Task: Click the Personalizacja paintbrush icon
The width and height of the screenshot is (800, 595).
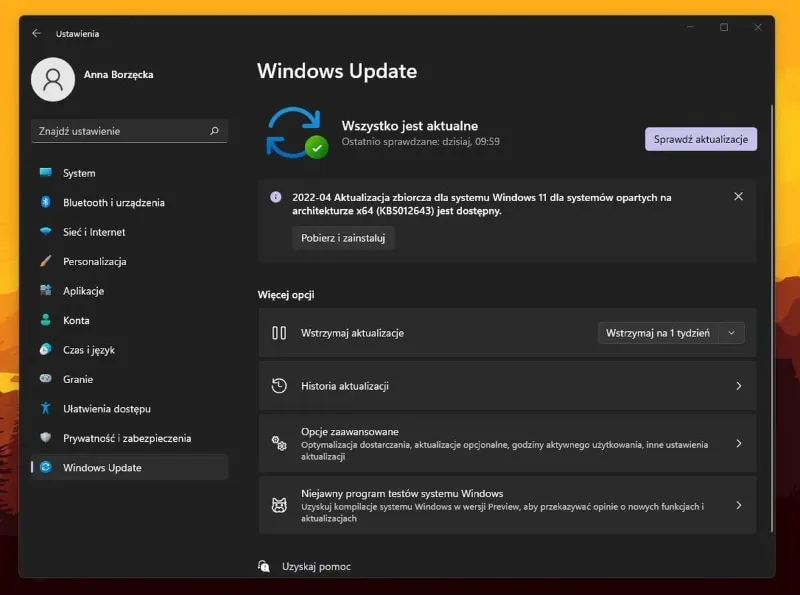Action: (45, 261)
